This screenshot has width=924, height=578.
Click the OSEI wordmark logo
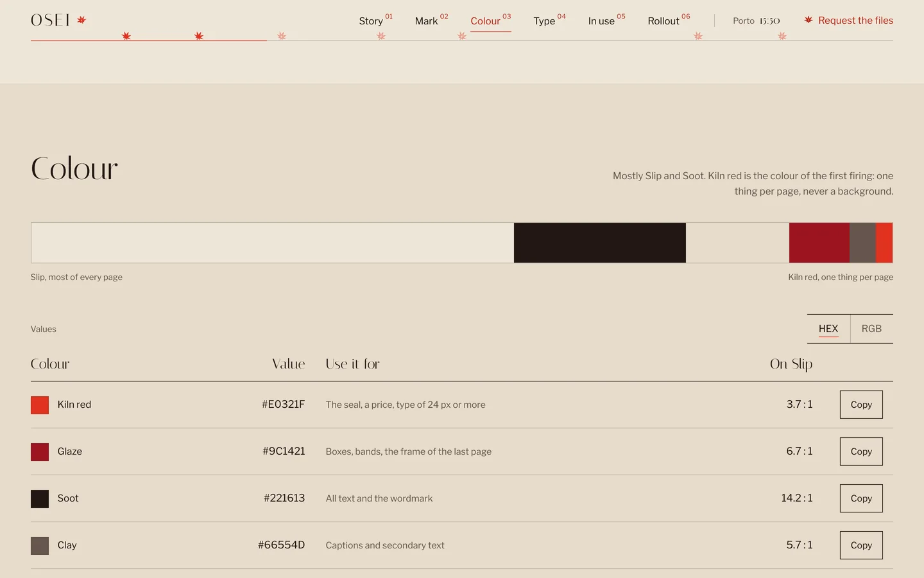(x=58, y=20)
